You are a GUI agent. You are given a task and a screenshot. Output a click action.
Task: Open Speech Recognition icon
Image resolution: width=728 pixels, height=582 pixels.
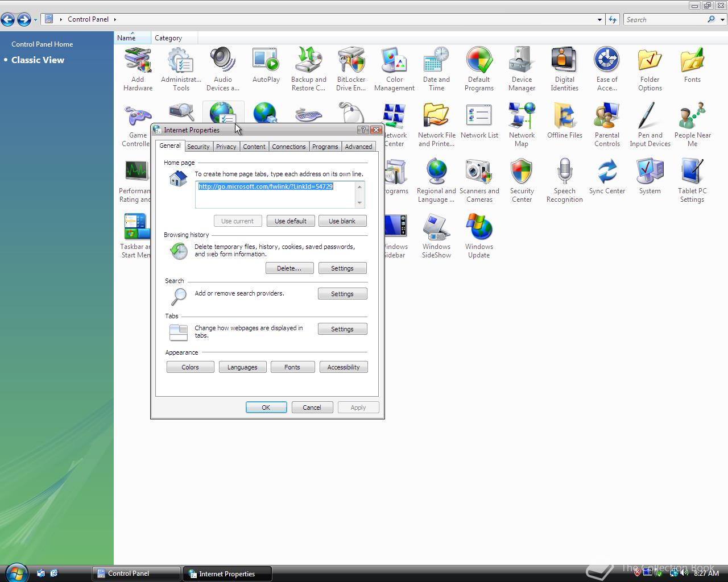coord(564,181)
